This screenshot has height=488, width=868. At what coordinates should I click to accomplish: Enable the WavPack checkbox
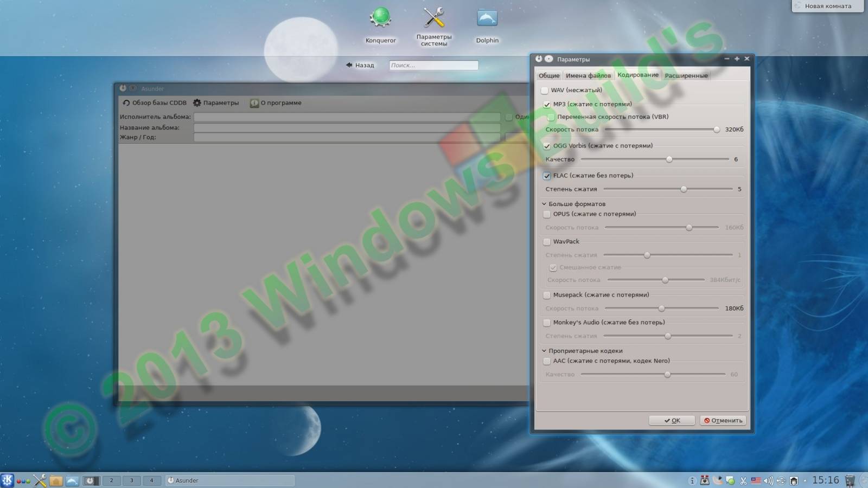point(547,242)
